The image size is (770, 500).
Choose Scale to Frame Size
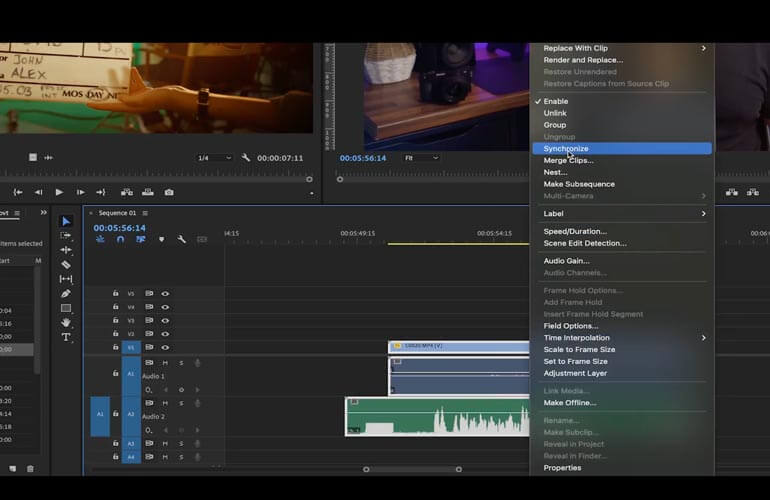click(622, 350)
